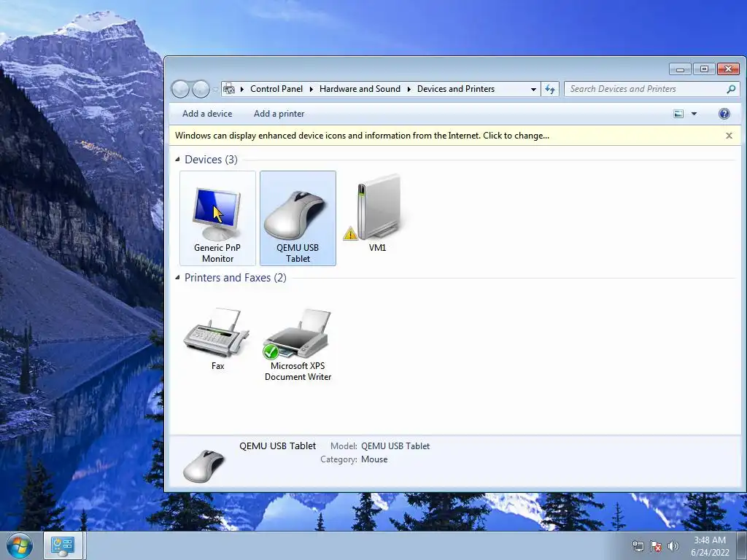This screenshot has height=560, width=747.
Task: Open the Windows Start orb
Action: 20,545
